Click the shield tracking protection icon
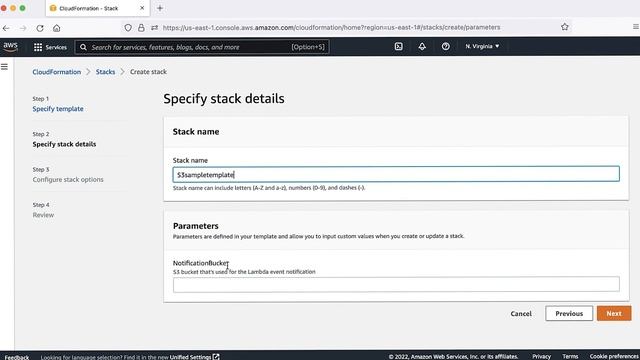Screen dimensions: 640x360 128,28
